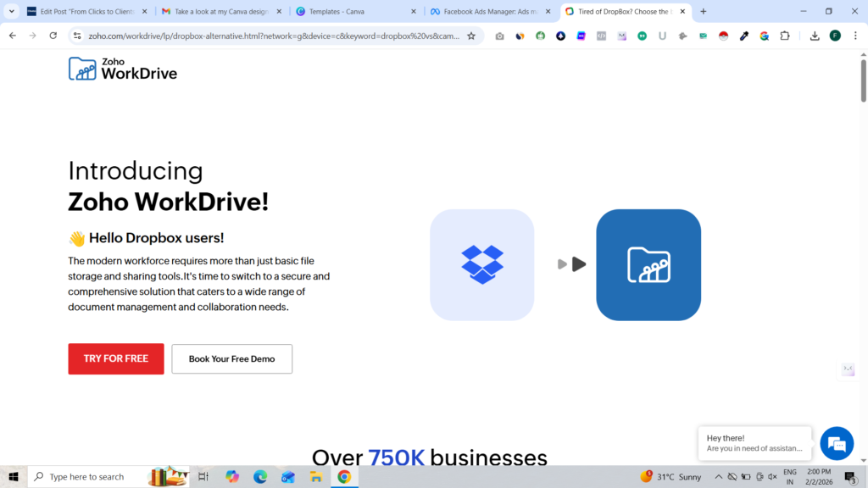View site information icon in address bar
The width and height of the screenshot is (868, 488).
pos(77,36)
